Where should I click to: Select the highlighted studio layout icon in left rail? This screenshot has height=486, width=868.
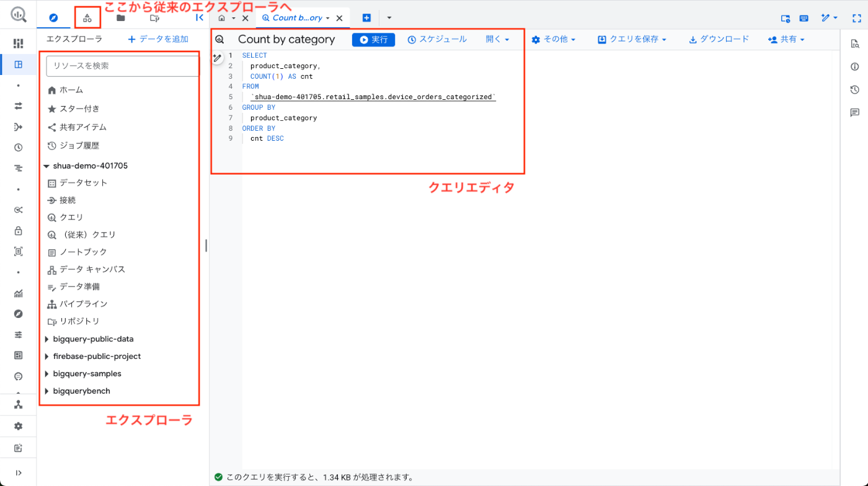[x=18, y=64]
